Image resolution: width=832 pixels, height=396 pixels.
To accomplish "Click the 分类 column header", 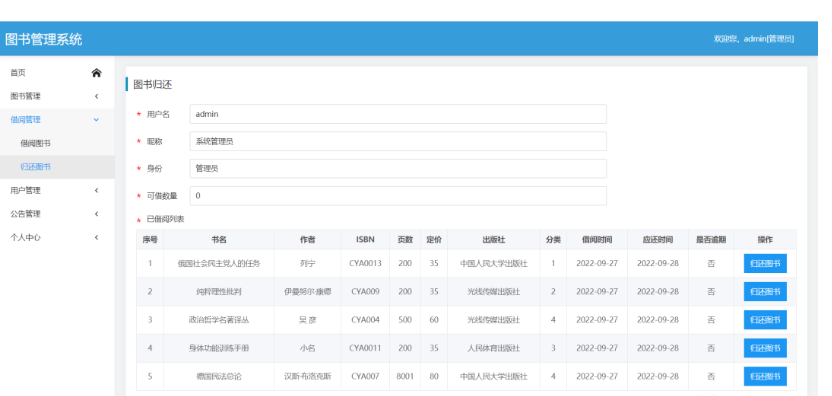I will click(553, 240).
